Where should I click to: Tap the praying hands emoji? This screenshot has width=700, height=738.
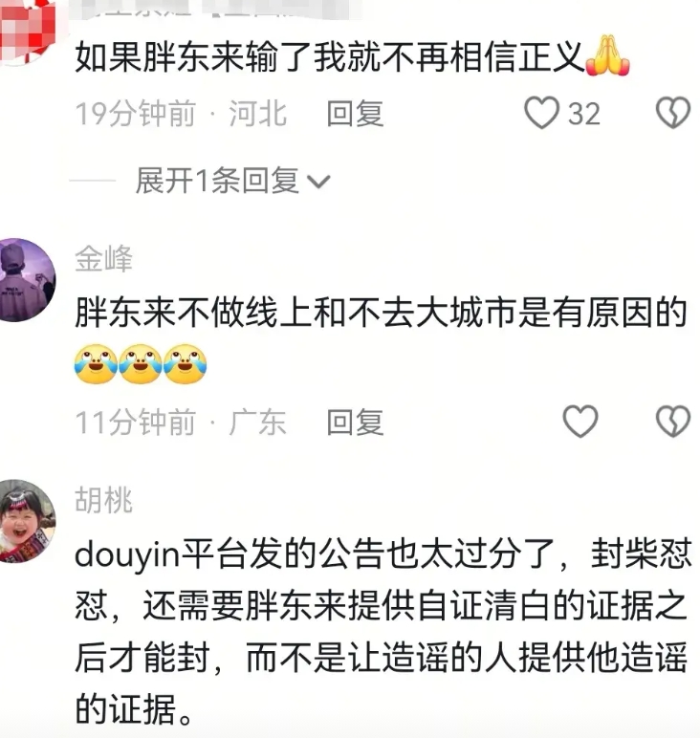coord(608,55)
